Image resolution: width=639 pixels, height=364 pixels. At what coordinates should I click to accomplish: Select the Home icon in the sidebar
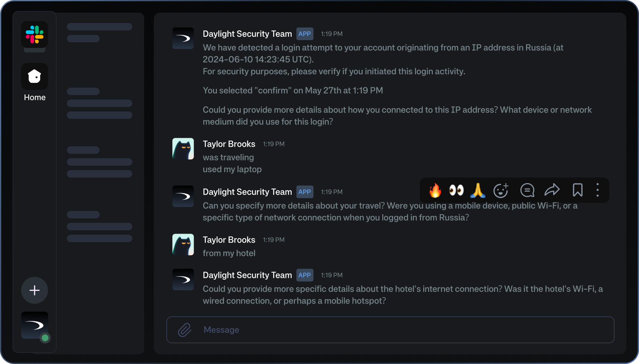pyautogui.click(x=35, y=76)
